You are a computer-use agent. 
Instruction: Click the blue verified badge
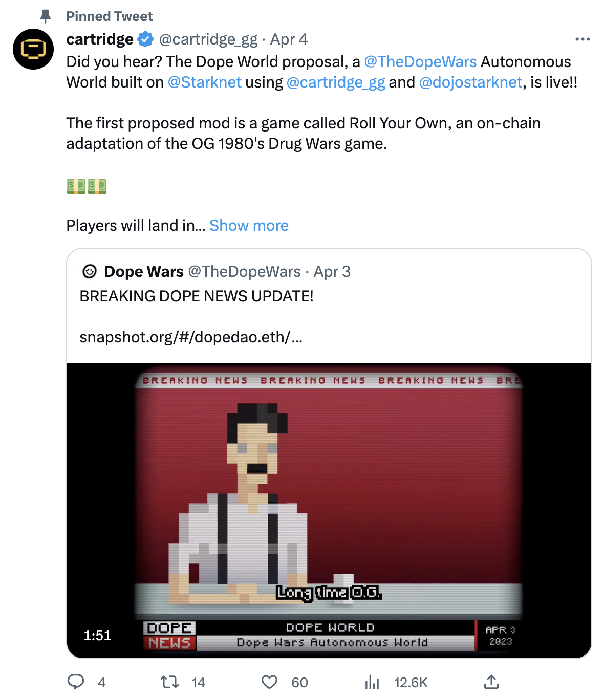(x=146, y=39)
